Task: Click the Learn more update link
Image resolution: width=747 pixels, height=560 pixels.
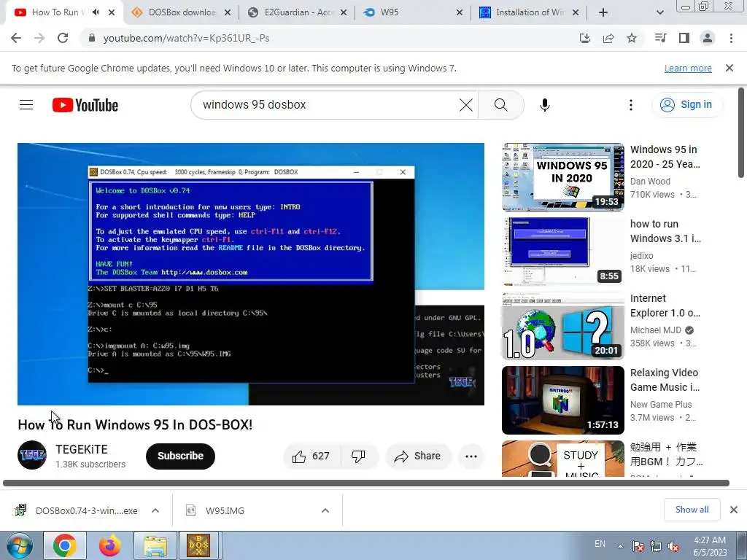Action: tap(688, 69)
